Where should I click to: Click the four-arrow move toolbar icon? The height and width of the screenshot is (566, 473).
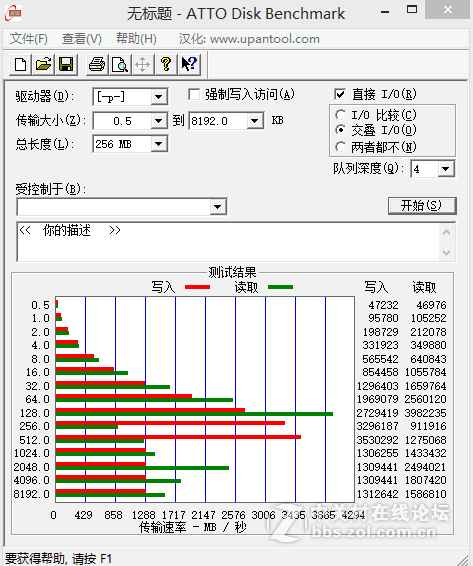coord(143,65)
